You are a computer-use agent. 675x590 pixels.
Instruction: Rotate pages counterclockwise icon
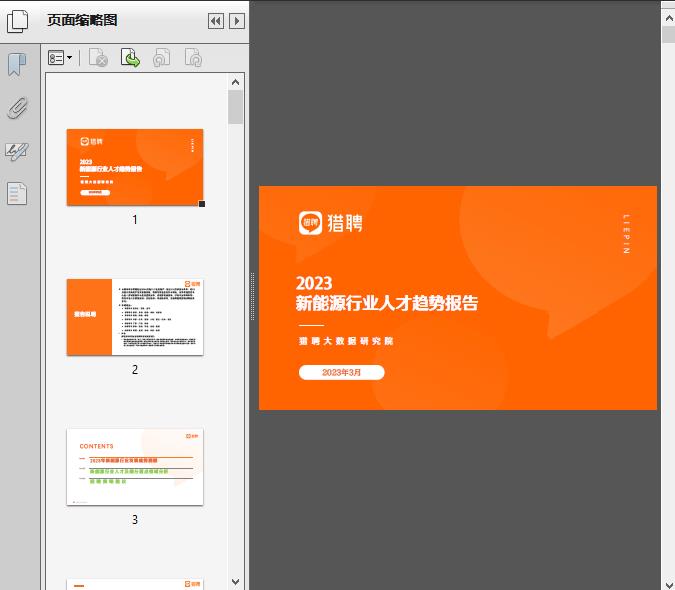pos(161,59)
